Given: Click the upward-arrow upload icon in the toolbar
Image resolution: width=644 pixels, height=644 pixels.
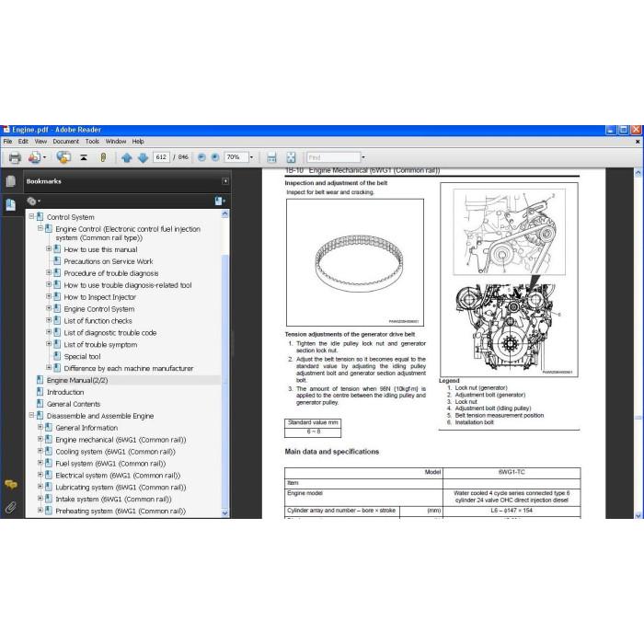Looking at the screenshot, I should [x=84, y=157].
